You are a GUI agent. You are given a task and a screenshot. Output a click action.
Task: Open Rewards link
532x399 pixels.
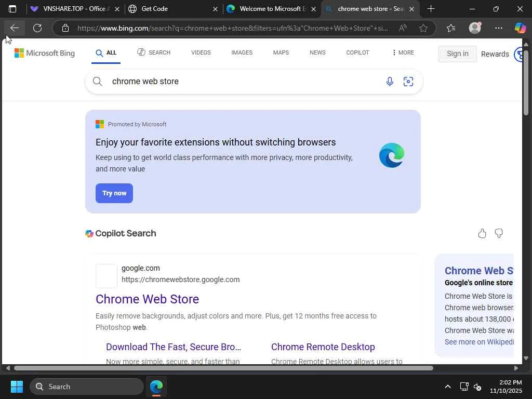495,54
